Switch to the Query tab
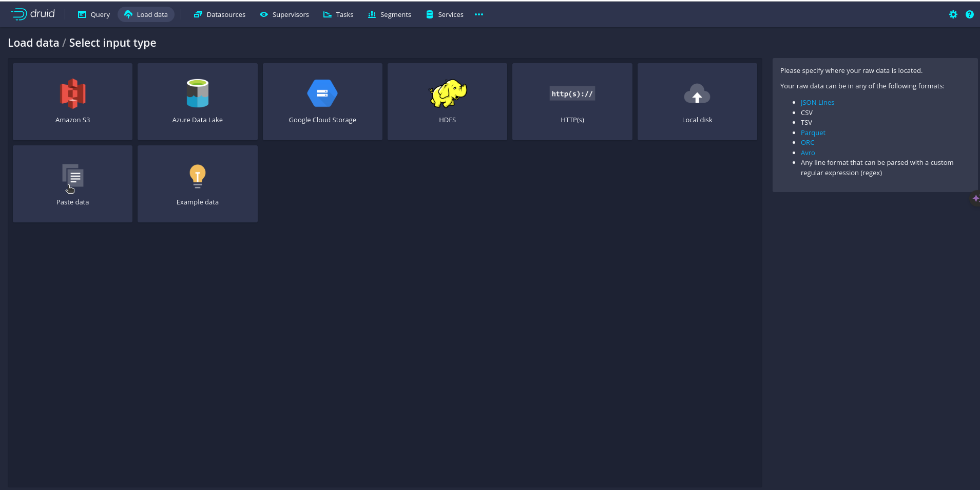 tap(93, 14)
